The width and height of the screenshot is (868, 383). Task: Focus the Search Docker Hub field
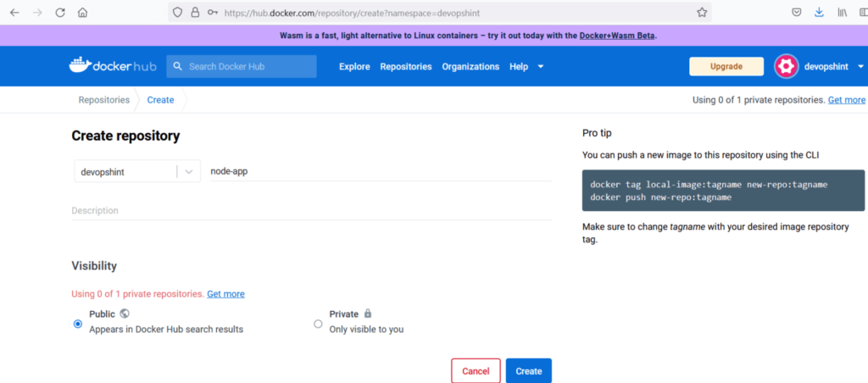pos(242,66)
